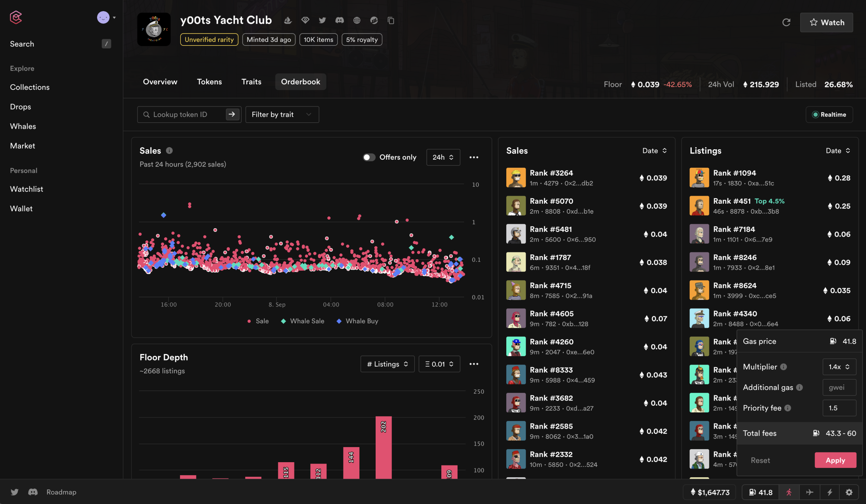Open gas settings gear in status bar
Screen dimensions: 866x504
pos(849,492)
